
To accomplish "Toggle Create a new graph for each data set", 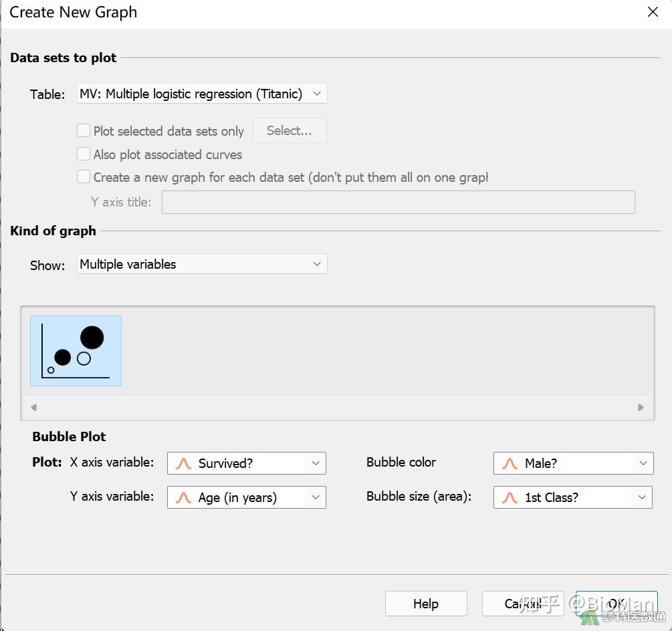I will (84, 176).
